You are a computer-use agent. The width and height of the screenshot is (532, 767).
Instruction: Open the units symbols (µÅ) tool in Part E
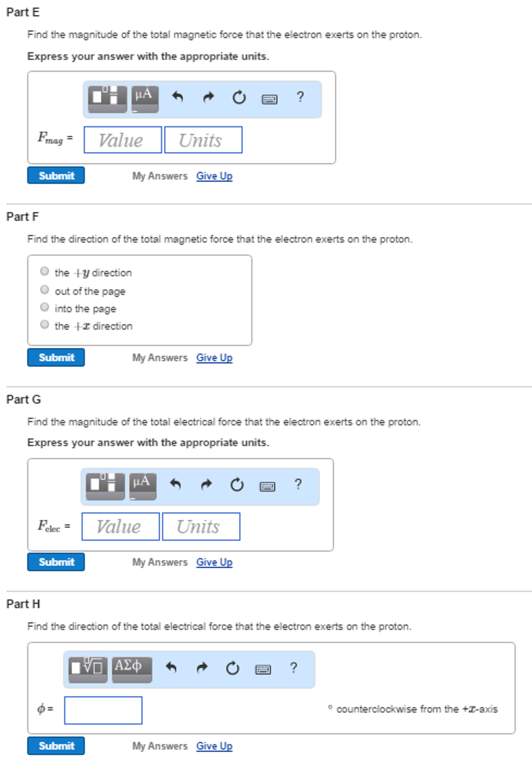pos(145,99)
